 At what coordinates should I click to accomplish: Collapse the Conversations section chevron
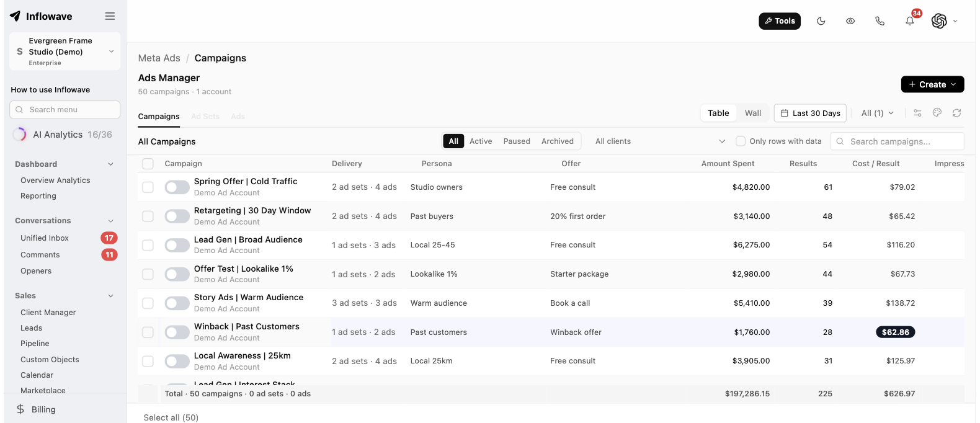click(x=111, y=221)
